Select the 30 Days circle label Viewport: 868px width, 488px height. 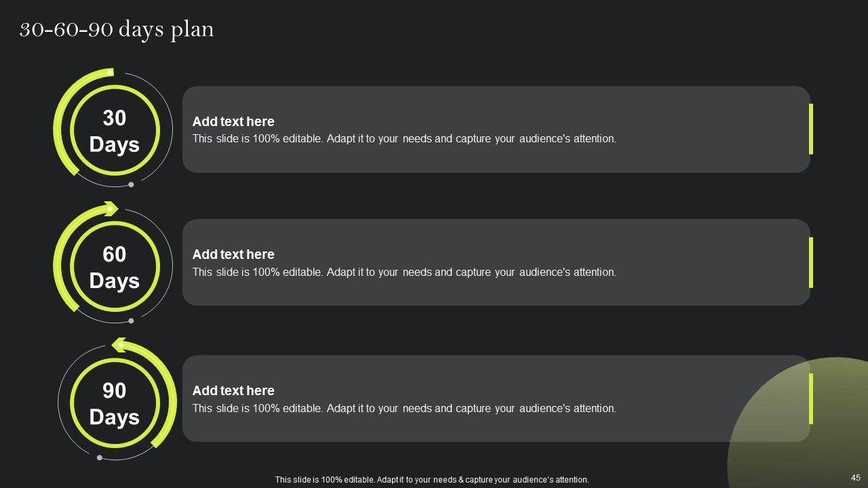point(114,131)
